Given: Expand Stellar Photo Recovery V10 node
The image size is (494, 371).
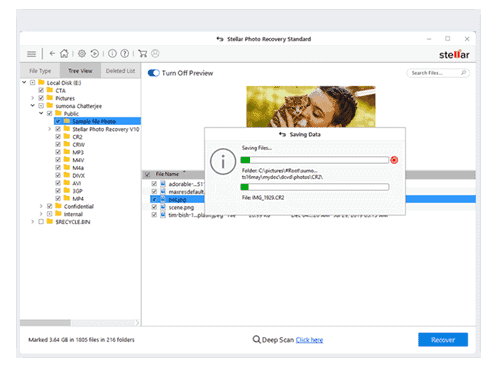Looking at the screenshot, I should [x=50, y=129].
